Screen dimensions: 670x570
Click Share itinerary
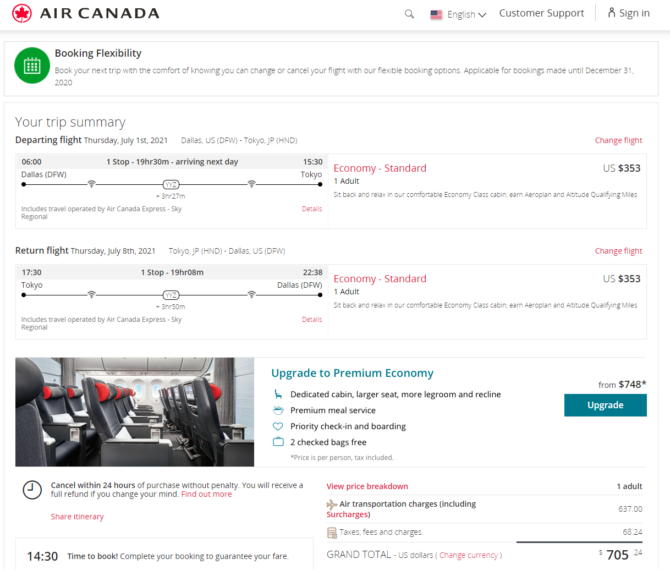click(77, 517)
